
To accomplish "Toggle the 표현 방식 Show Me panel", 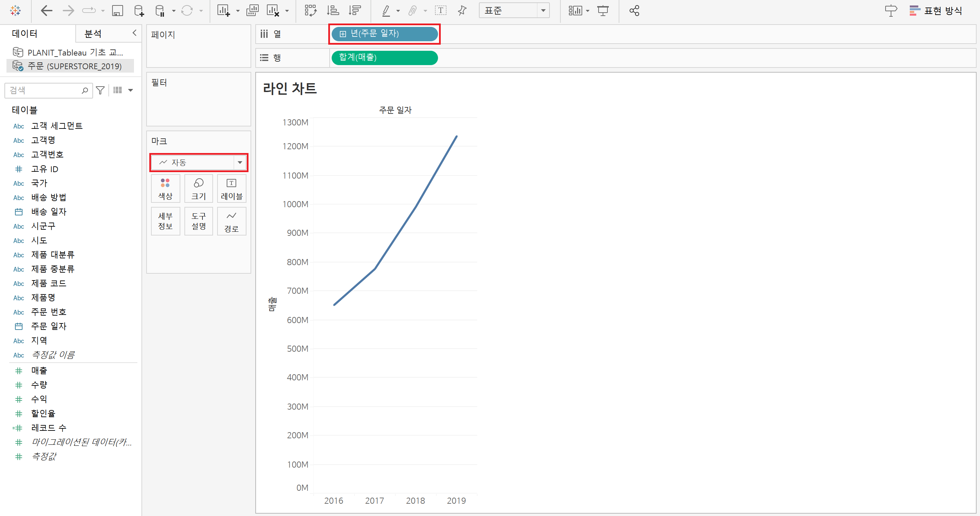I will click(936, 11).
